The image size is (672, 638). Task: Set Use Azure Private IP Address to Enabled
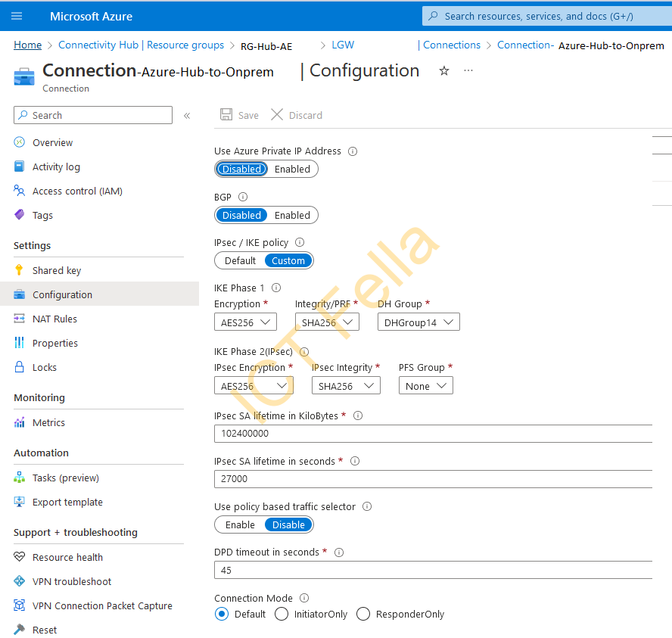292,170
